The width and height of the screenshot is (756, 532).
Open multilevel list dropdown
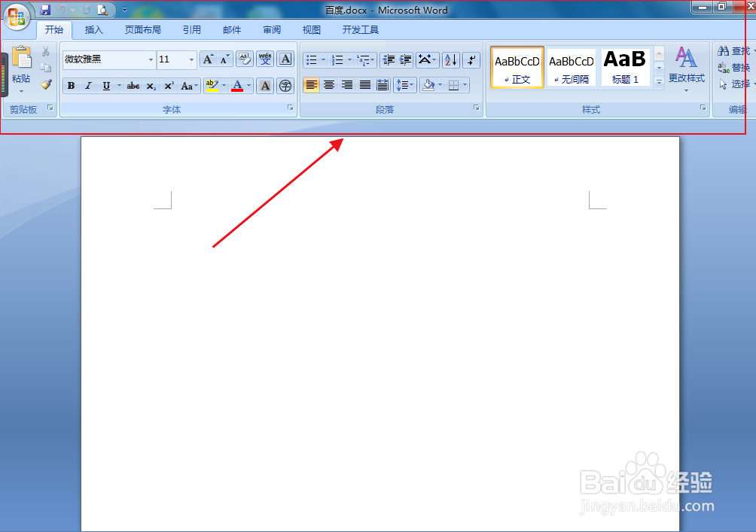pyautogui.click(x=365, y=59)
